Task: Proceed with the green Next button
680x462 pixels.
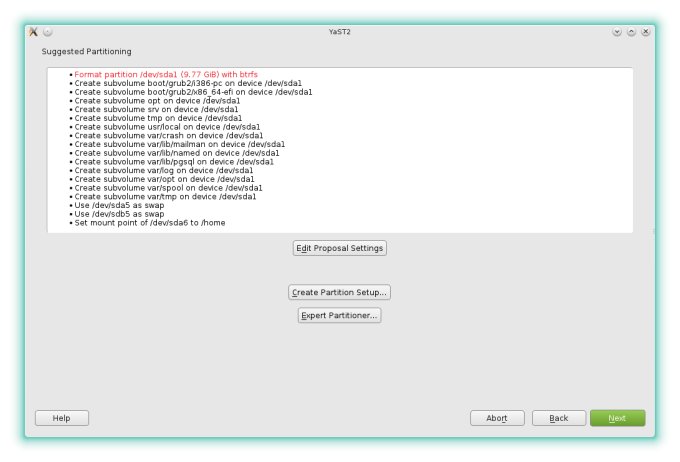Action: [x=618, y=418]
